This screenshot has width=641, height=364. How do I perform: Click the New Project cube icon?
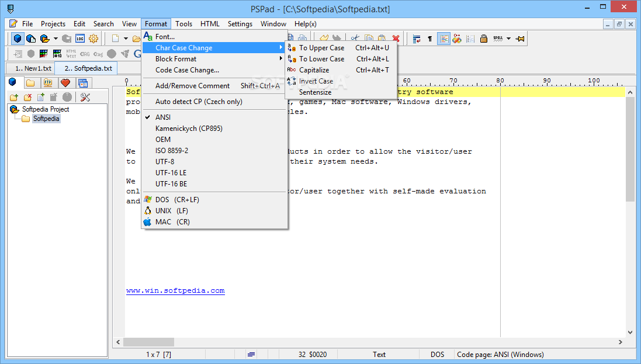tap(17, 39)
